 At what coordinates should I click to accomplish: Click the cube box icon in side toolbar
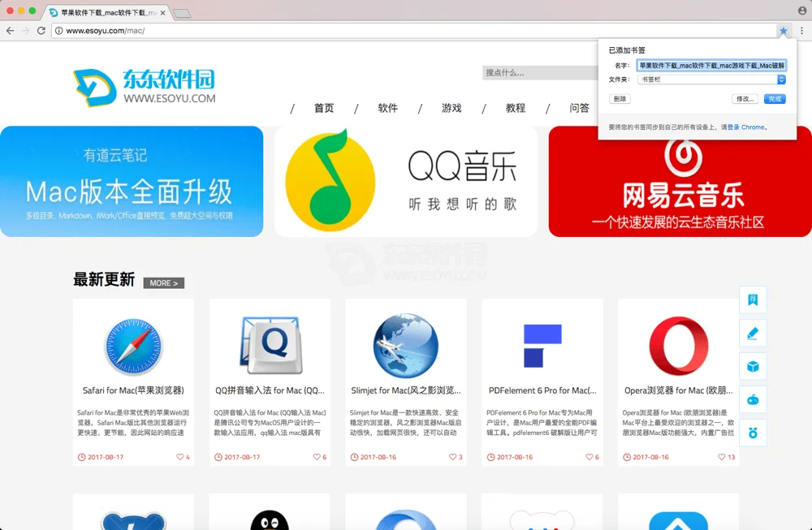coord(753,366)
